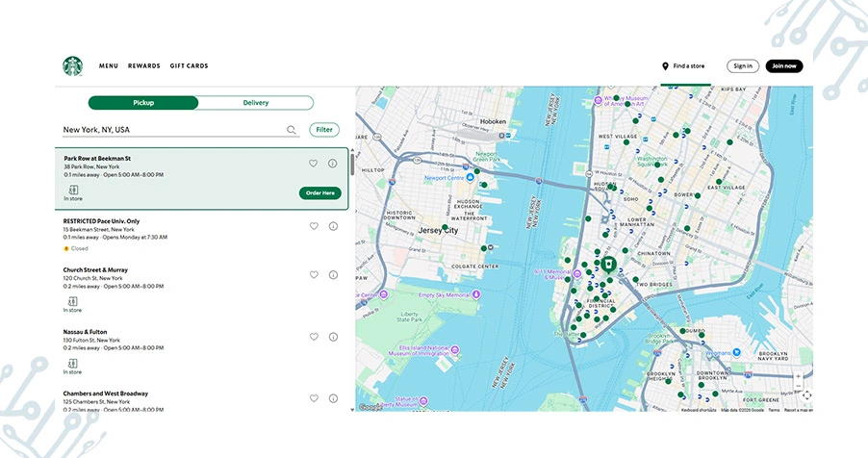Open the Filter options
This screenshot has width=868, height=458.
tap(324, 130)
